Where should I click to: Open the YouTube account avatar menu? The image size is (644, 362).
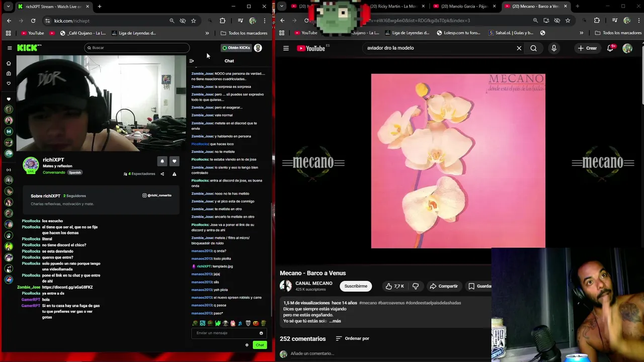pos(627,48)
